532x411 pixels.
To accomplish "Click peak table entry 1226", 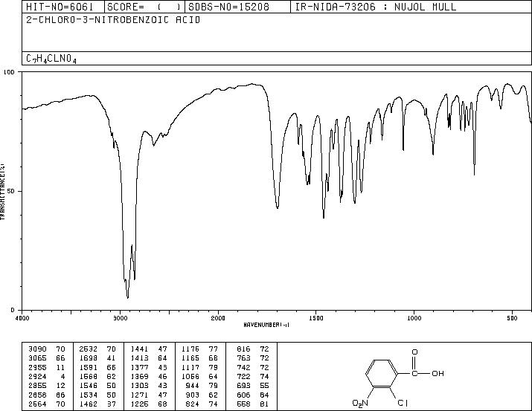I will (x=139, y=404).
